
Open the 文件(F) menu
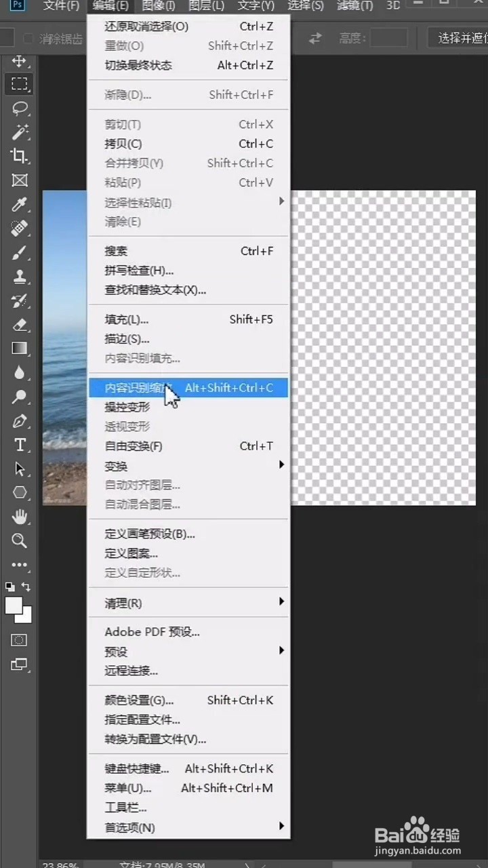[61, 5]
